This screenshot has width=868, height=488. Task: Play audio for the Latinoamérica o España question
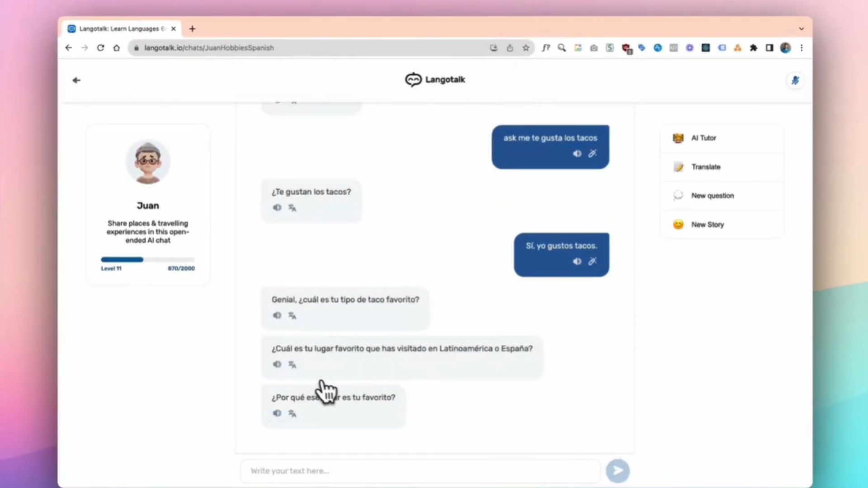pyautogui.click(x=277, y=364)
